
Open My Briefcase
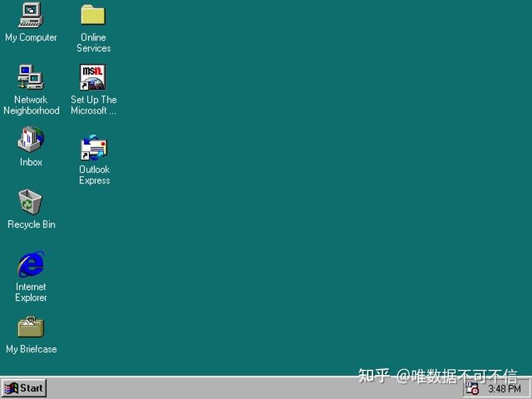point(31,327)
